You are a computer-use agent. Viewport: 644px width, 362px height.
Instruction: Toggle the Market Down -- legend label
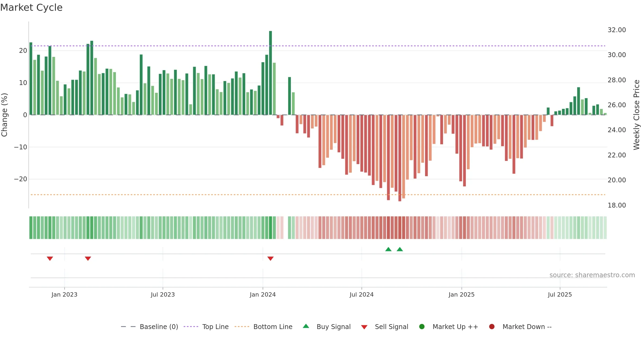pyautogui.click(x=527, y=327)
